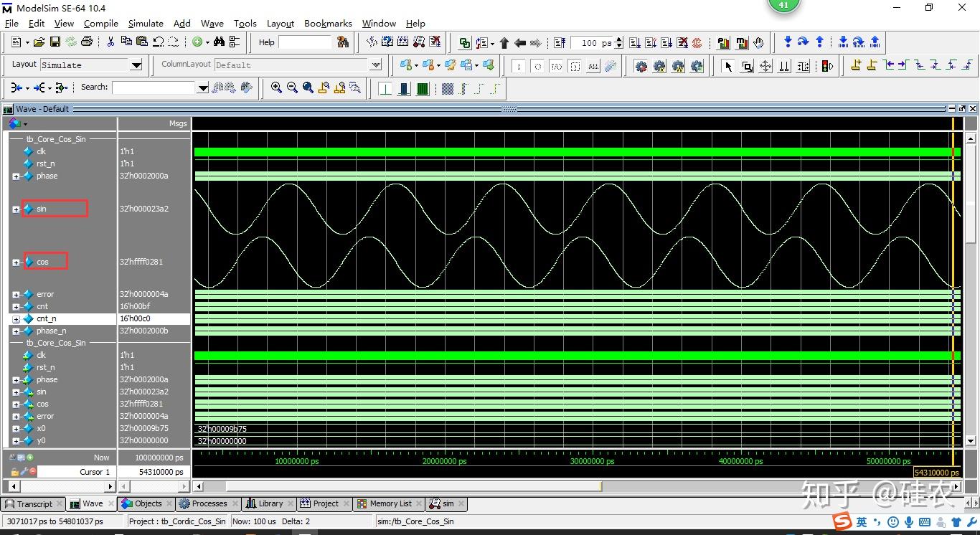Expand the sin signal plus box

16,209
